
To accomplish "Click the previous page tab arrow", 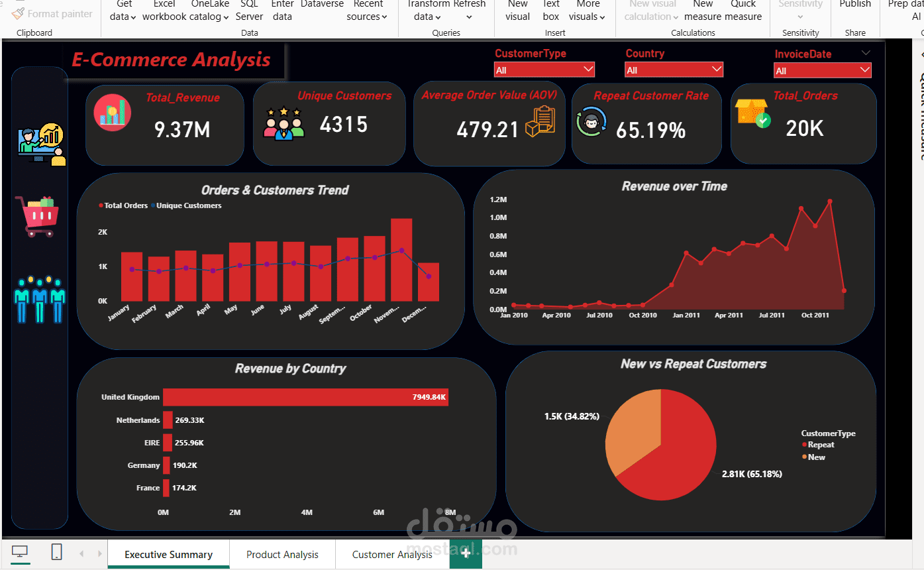I will (x=81, y=553).
